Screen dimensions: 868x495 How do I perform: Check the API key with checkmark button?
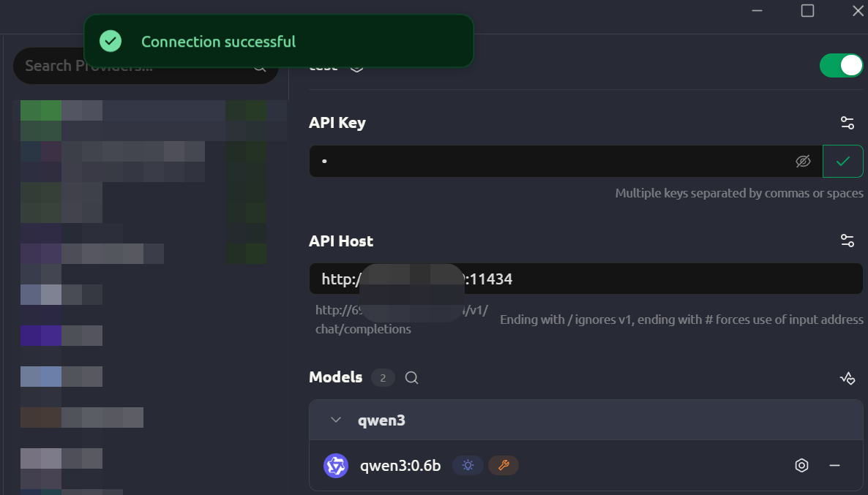tap(843, 162)
